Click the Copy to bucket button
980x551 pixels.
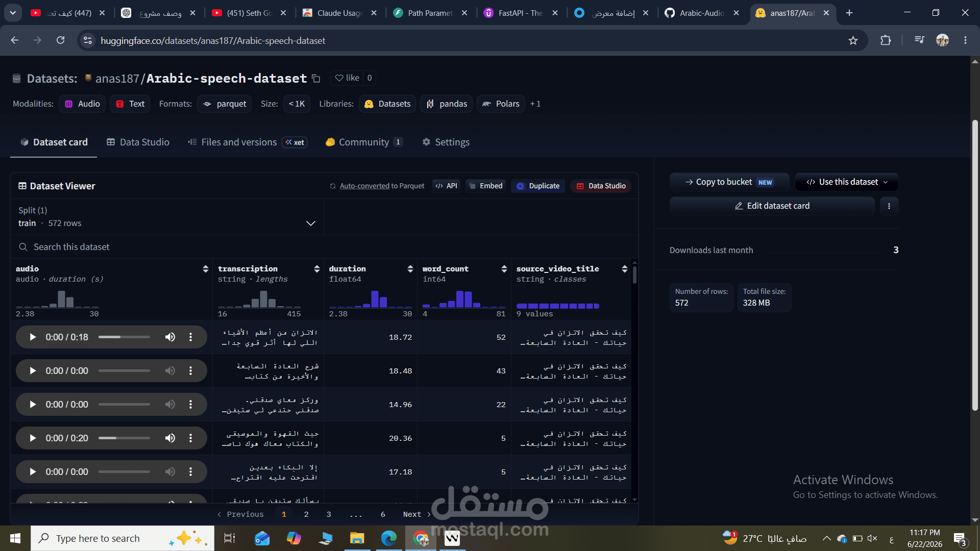coord(729,182)
